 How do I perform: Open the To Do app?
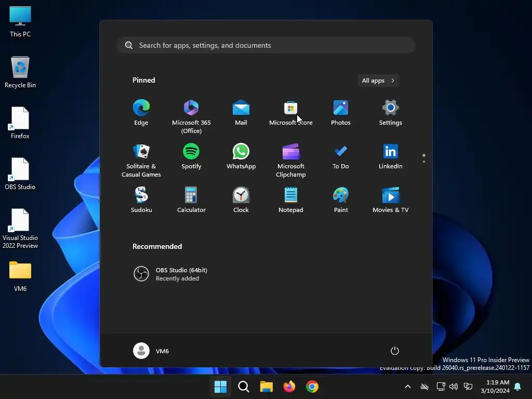[341, 156]
